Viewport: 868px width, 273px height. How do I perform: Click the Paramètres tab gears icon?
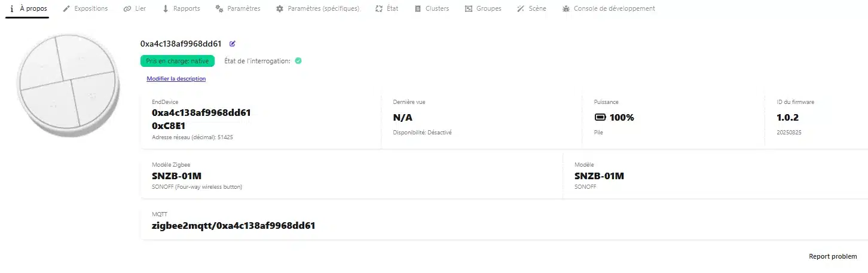(219, 9)
